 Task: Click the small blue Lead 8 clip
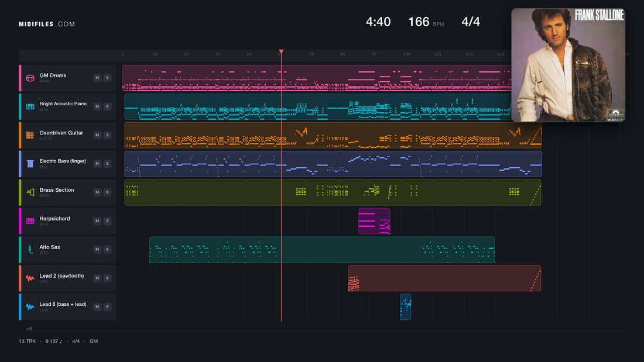coord(405,306)
